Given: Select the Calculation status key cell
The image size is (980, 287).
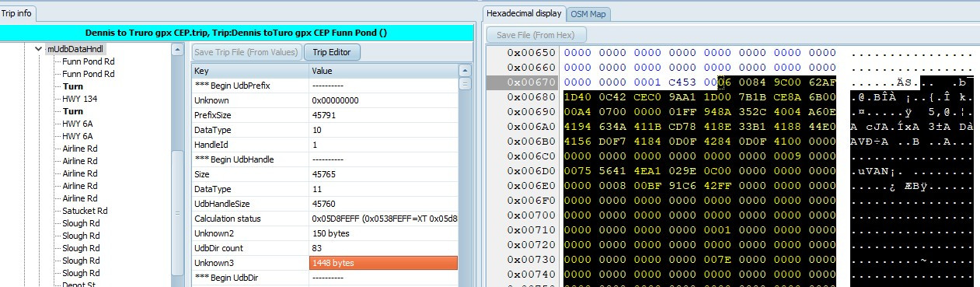Looking at the screenshot, I should click(249, 219).
